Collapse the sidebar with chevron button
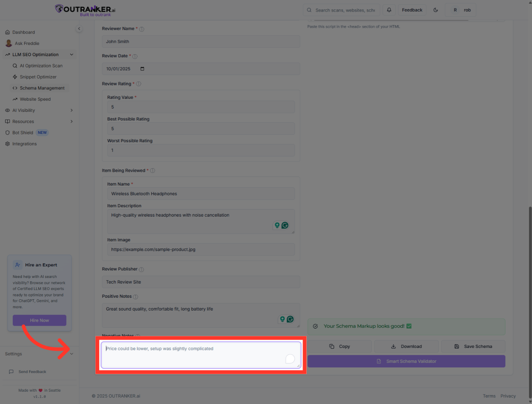Viewport: 532px width, 404px height. pos(79,29)
